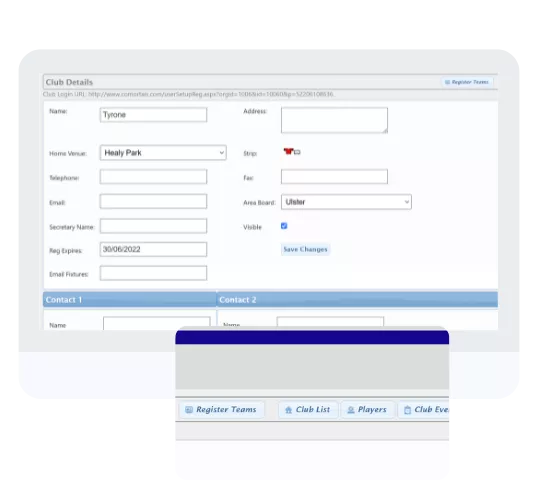
Task: Select the Telephone input box
Action: [x=153, y=177]
